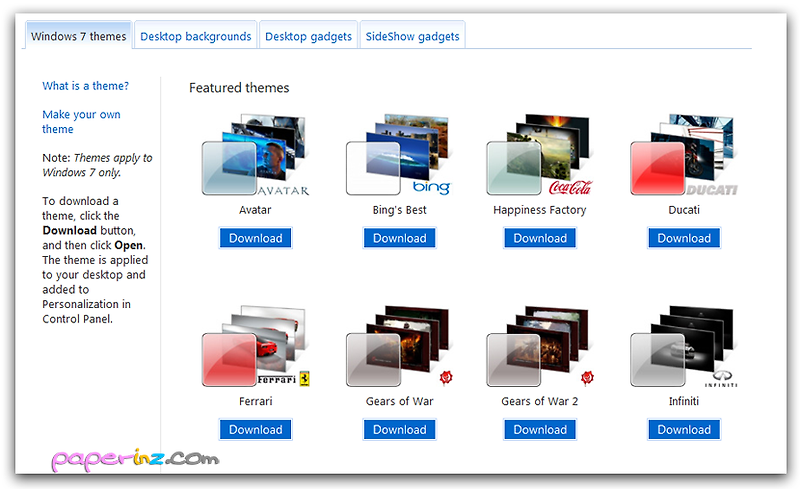This screenshot has height=489, width=800.
Task: Click the 'Gears of War 2' theme name
Action: pyautogui.click(x=540, y=401)
